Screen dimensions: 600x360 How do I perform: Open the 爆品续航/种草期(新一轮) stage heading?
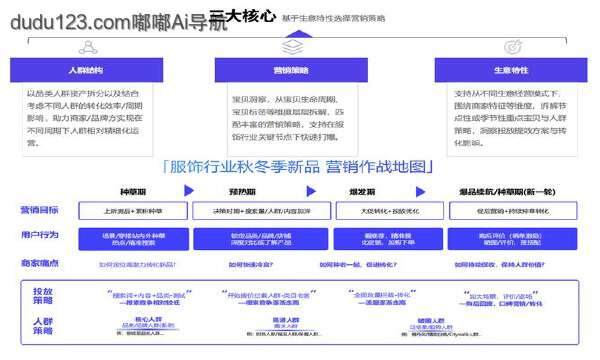coord(507,192)
